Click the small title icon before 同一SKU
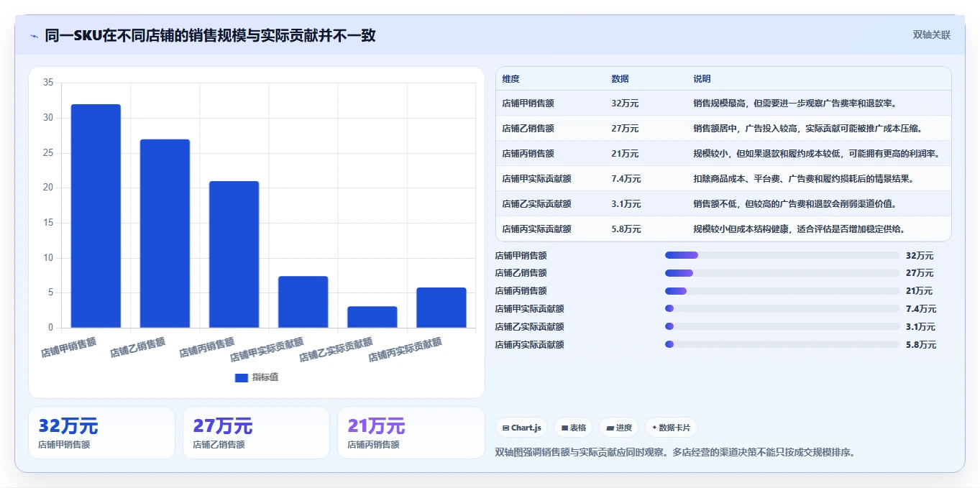The height and width of the screenshot is (488, 980). (x=34, y=36)
